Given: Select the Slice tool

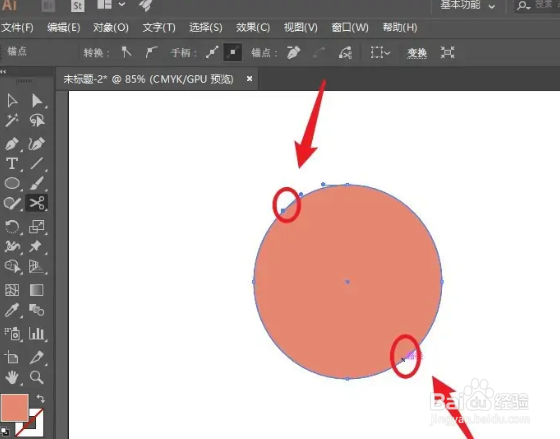Looking at the screenshot, I should pyautogui.click(x=37, y=357).
